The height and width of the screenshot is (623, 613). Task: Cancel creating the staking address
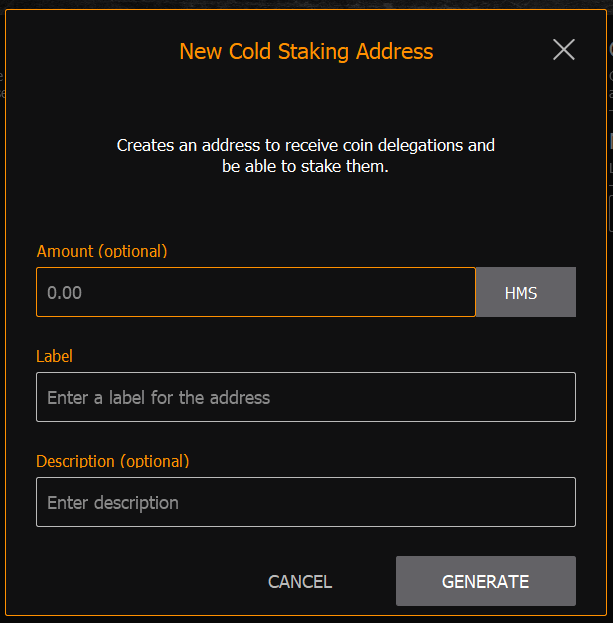(x=300, y=582)
